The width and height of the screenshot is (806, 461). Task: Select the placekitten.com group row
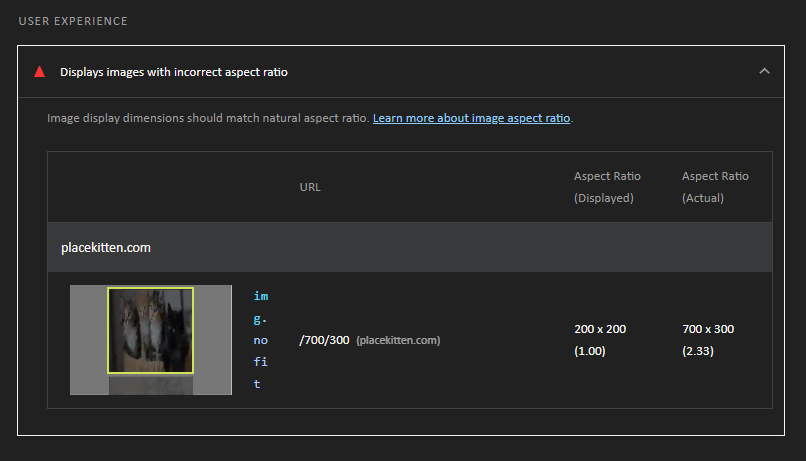click(410, 247)
